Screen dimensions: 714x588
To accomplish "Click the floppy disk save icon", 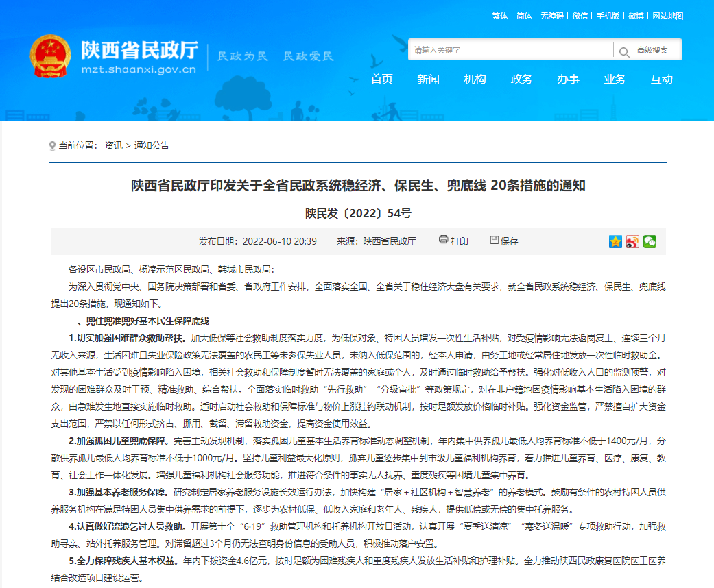I will pos(494,240).
